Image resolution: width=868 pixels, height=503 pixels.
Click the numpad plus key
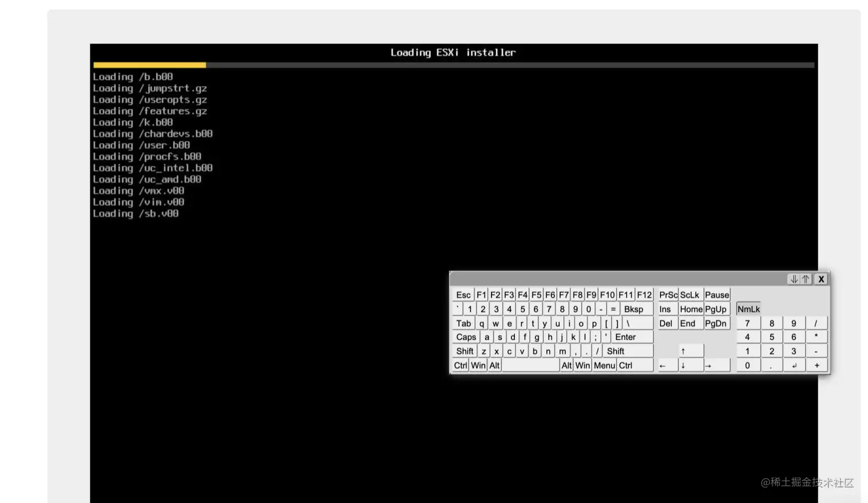(816, 365)
